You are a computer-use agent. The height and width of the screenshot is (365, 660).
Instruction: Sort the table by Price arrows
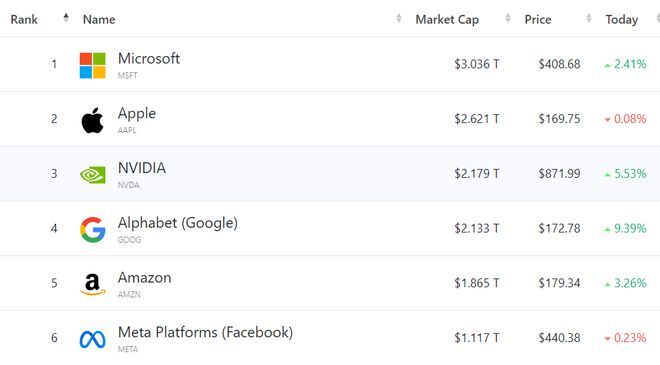pyautogui.click(x=588, y=18)
